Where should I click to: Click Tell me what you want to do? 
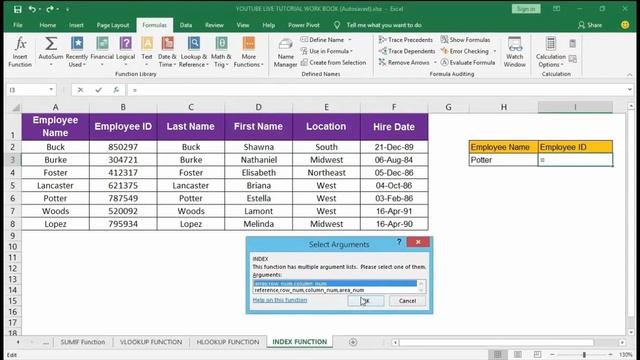click(x=384, y=25)
